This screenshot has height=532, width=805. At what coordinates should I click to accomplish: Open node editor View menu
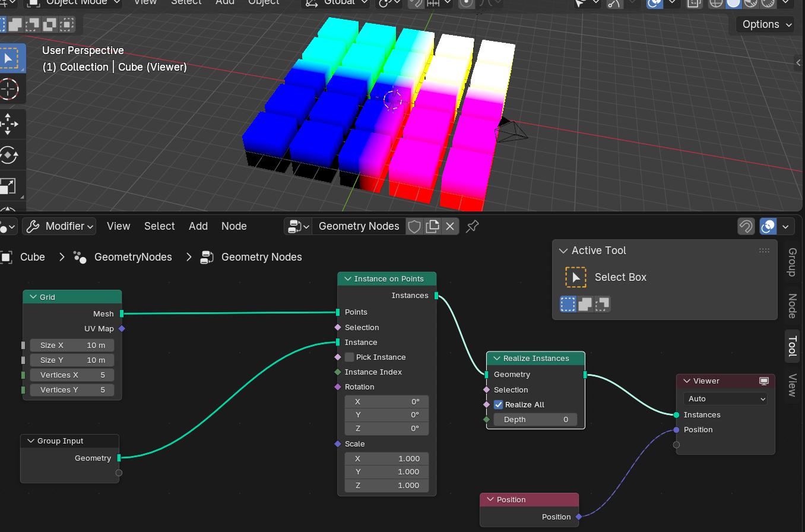[118, 226]
